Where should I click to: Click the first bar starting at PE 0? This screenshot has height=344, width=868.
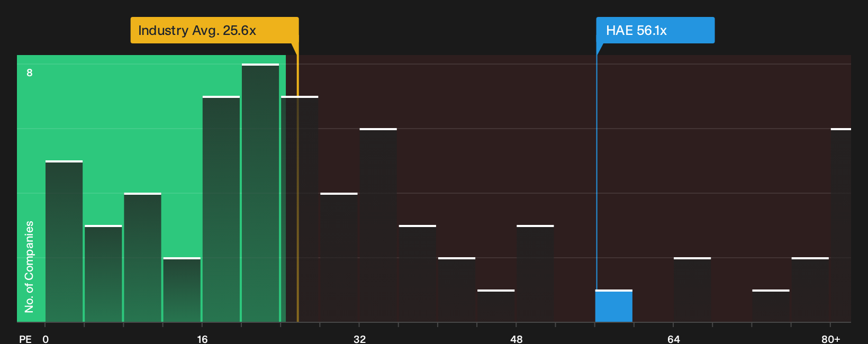click(64, 241)
